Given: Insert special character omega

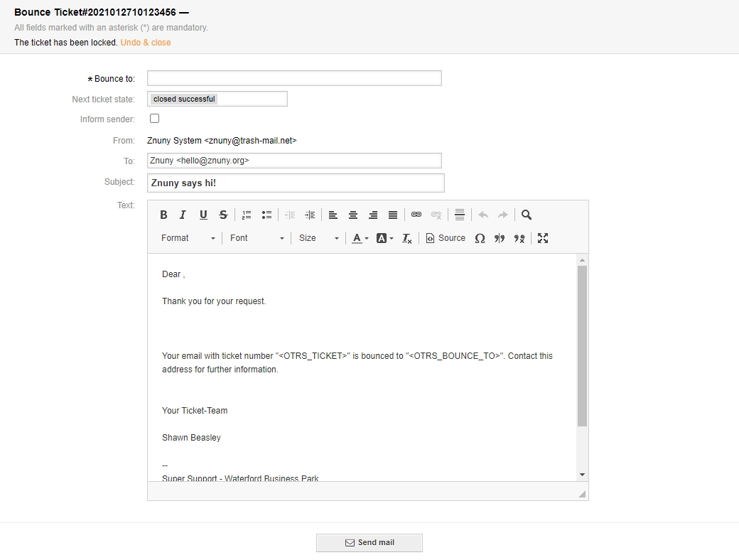Looking at the screenshot, I should pyautogui.click(x=480, y=238).
